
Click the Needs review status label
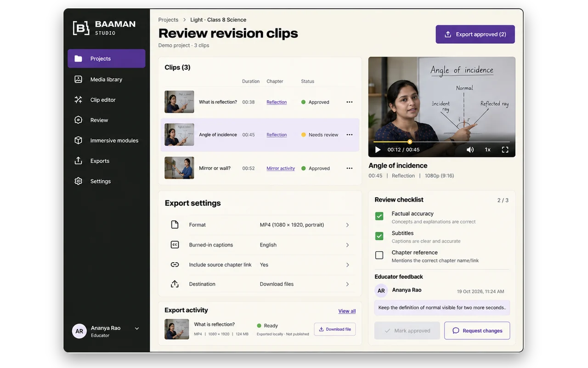point(323,135)
